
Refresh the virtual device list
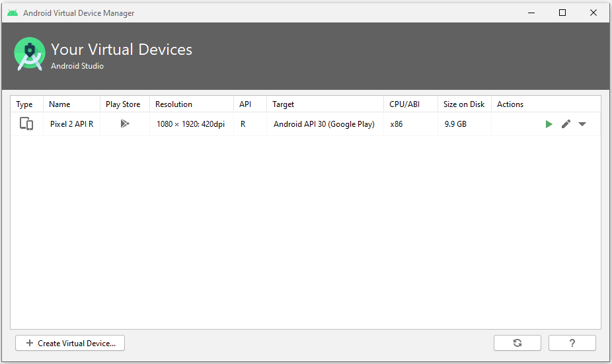[517, 343]
